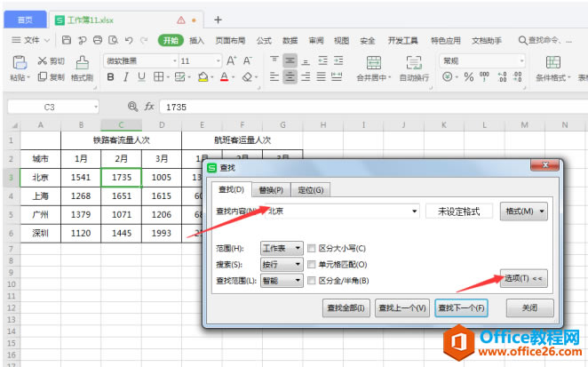The image size is (588, 367).
Task: Click the 查找内容 input field
Action: pos(342,211)
